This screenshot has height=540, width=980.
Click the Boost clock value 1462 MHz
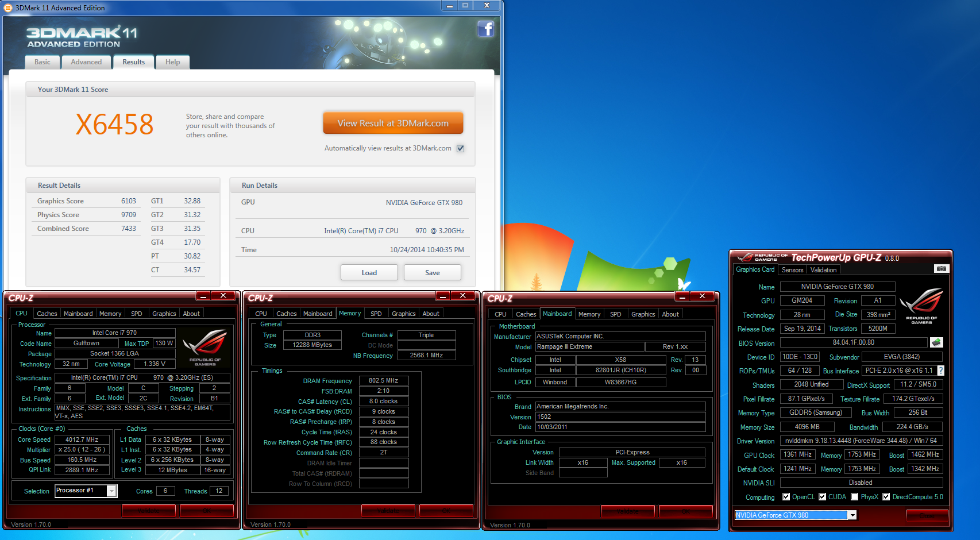tap(925, 454)
